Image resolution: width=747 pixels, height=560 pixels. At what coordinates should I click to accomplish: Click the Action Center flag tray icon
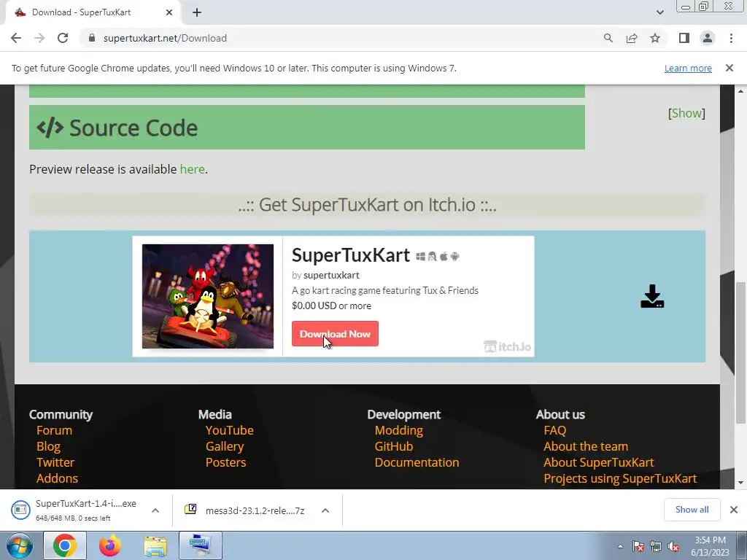638,547
